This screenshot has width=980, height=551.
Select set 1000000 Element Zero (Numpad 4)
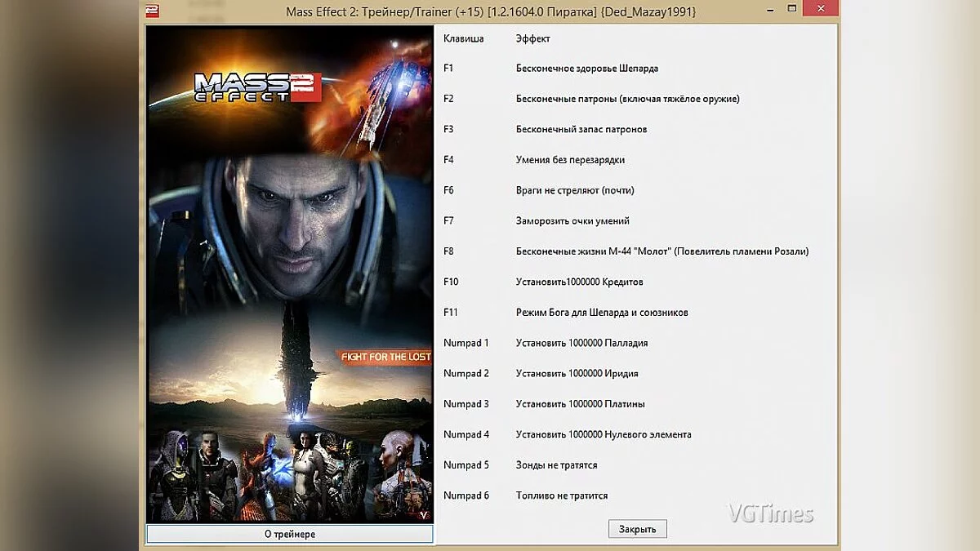click(602, 434)
